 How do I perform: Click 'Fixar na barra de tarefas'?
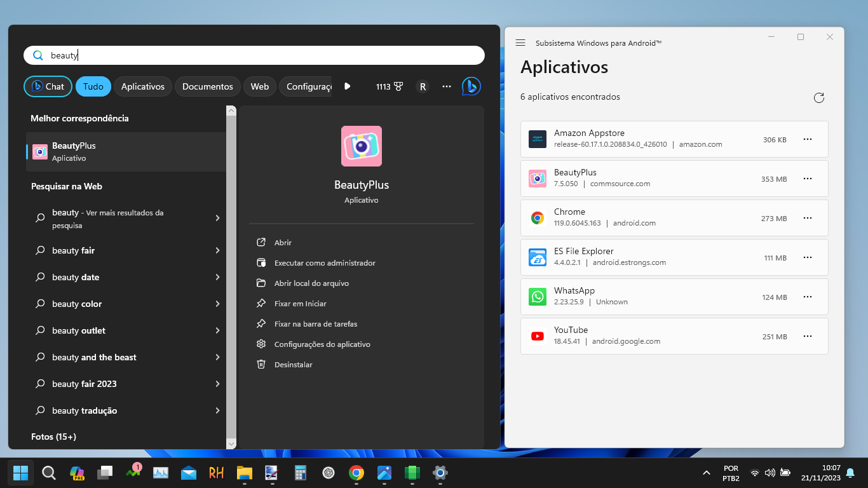pos(315,324)
